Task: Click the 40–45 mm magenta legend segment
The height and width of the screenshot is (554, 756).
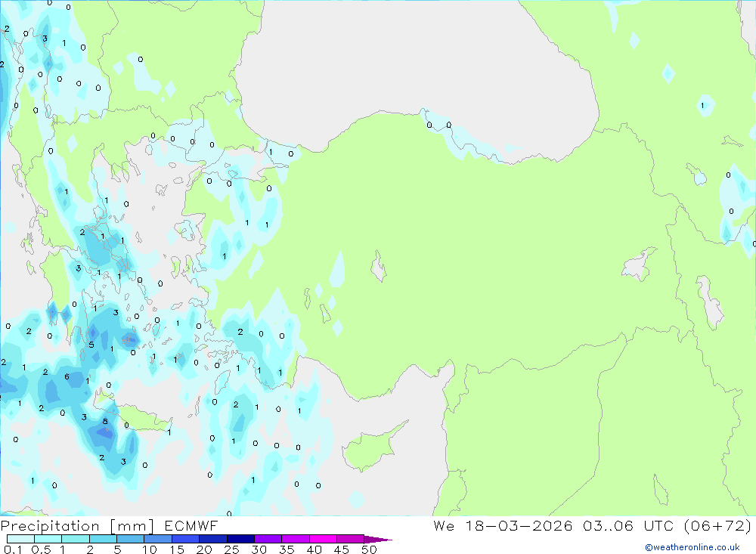Action: (323, 539)
